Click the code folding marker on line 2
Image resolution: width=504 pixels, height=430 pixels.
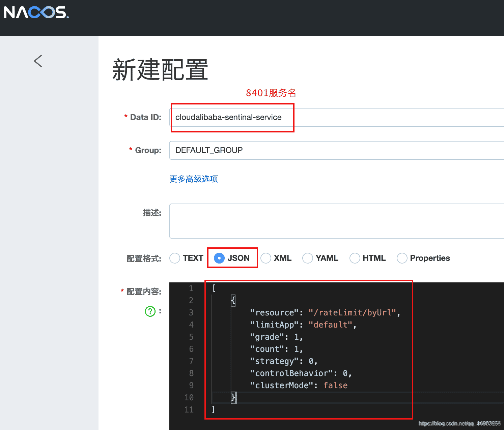click(233, 300)
